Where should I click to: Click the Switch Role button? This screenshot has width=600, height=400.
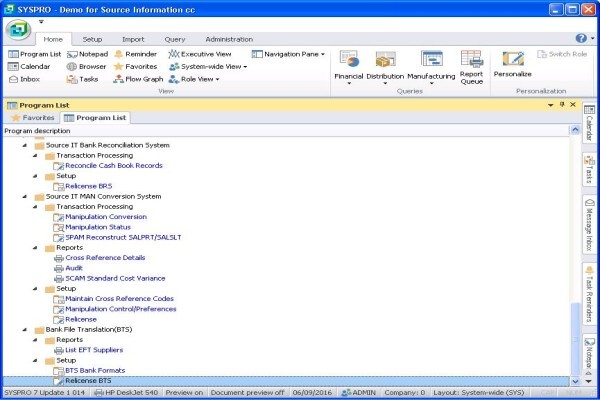coord(562,54)
